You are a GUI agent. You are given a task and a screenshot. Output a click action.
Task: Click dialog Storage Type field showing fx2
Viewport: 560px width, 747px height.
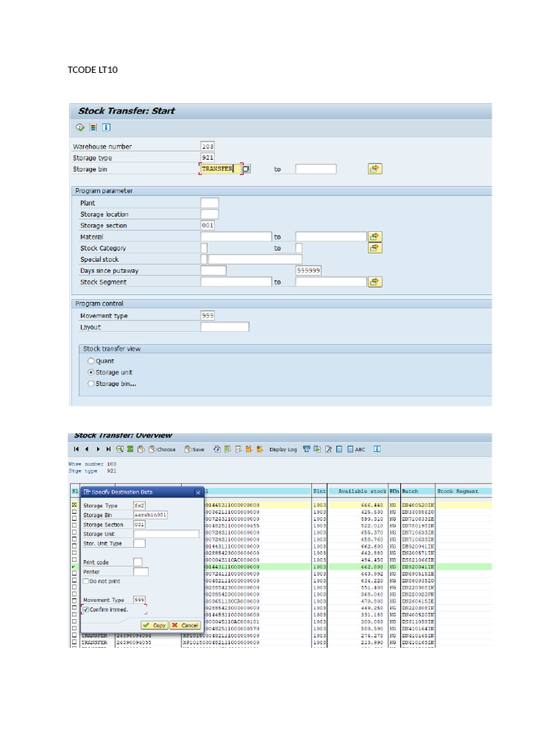click(139, 505)
